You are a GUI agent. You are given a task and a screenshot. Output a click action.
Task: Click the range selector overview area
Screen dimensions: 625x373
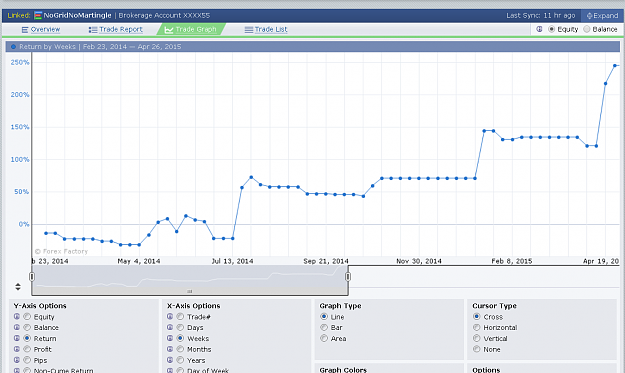(190, 280)
